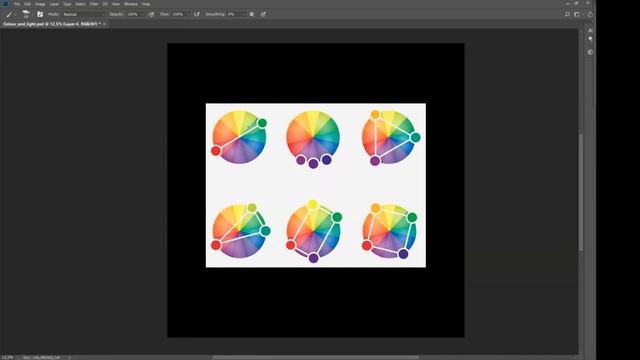
Task: Click the vertical scrollbar thumb
Action: coord(581,192)
